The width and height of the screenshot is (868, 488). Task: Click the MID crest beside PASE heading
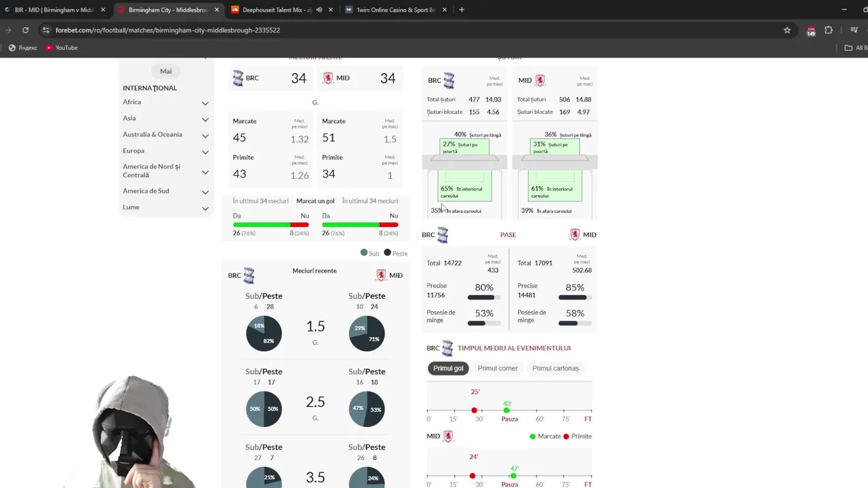[575, 235]
